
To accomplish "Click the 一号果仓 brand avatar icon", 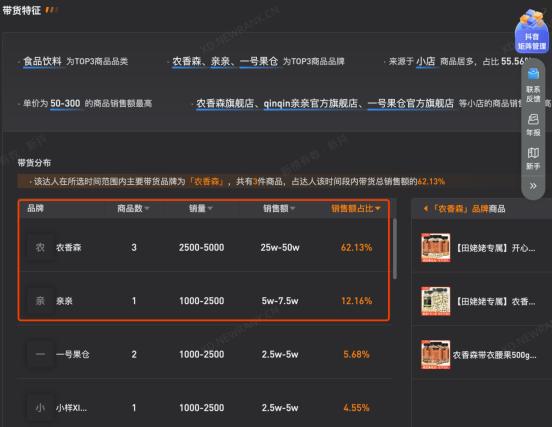I will coord(40,354).
